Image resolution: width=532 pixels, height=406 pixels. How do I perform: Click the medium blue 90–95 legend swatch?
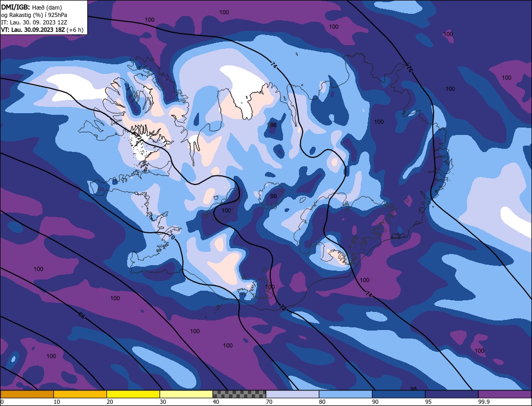(398, 394)
